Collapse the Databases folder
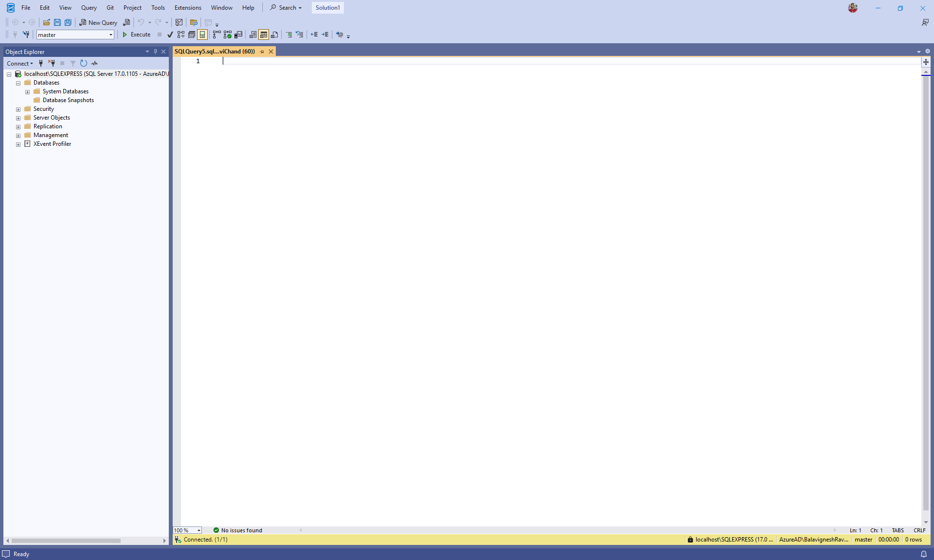Image resolution: width=934 pixels, height=560 pixels. point(18,83)
